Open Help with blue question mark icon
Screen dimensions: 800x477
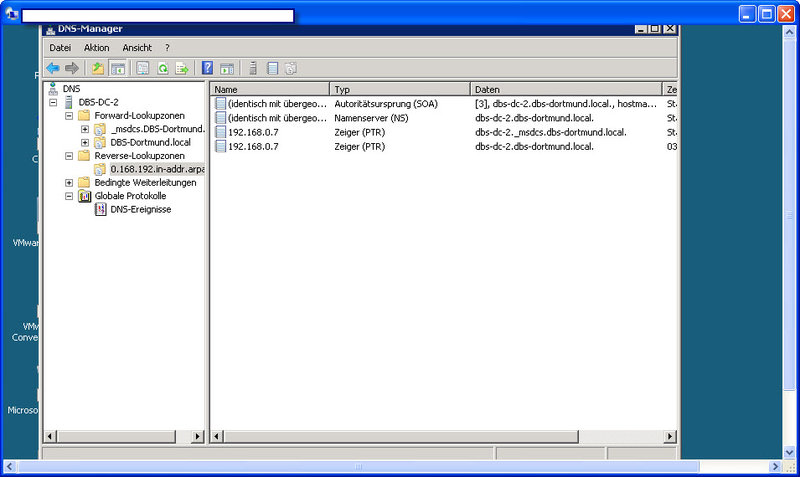coord(207,68)
